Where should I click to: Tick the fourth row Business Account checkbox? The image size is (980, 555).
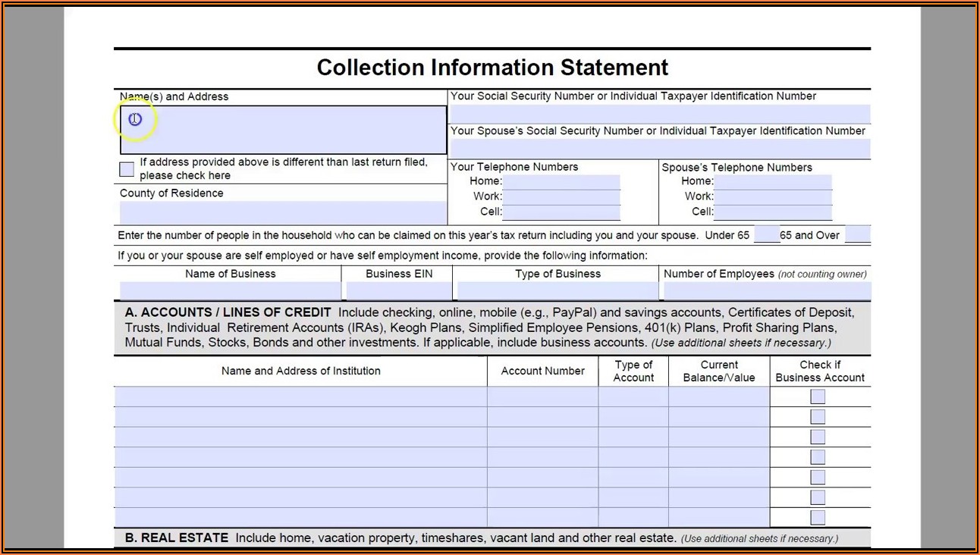pos(817,457)
